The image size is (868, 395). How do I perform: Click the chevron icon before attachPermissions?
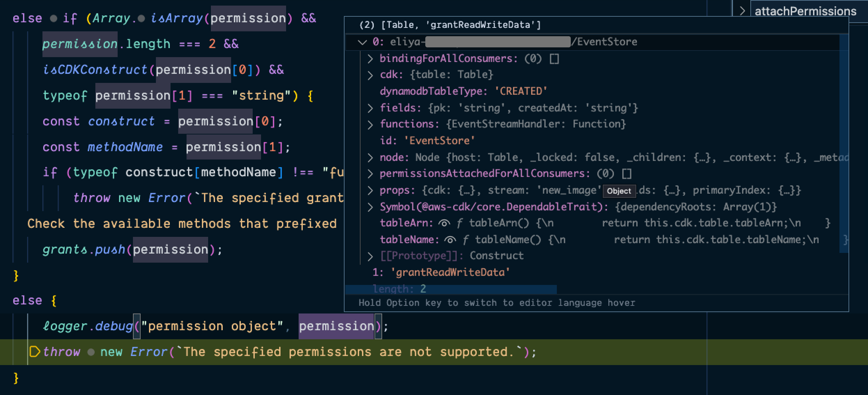coord(743,11)
